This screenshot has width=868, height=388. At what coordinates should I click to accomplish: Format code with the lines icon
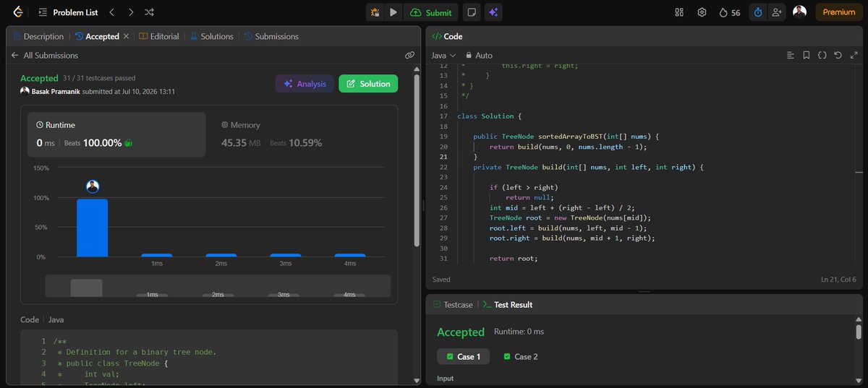click(791, 55)
